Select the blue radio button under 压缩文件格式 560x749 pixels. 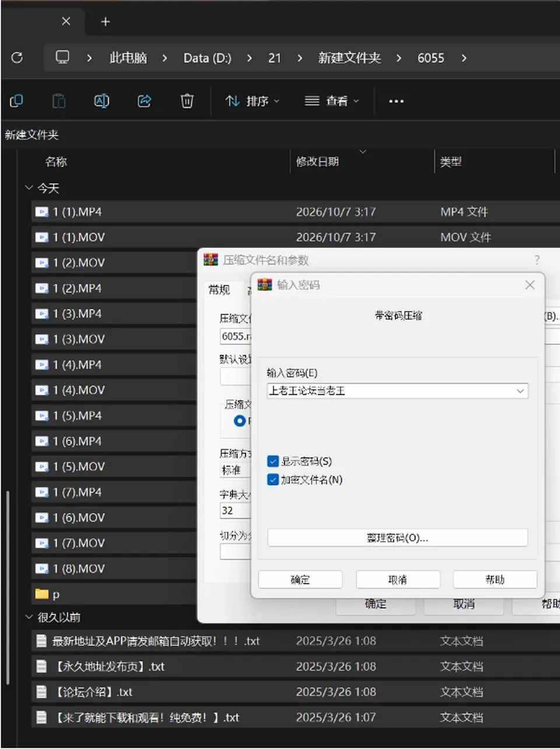(239, 421)
